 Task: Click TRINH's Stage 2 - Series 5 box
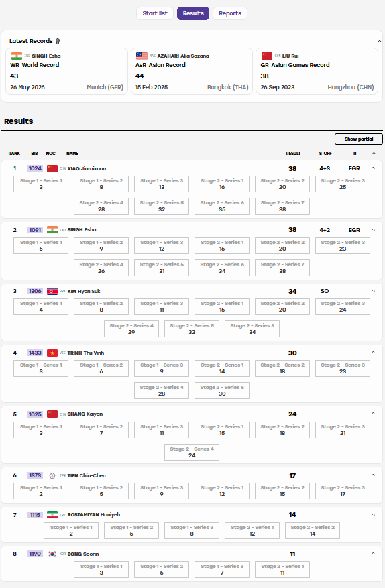(x=222, y=390)
